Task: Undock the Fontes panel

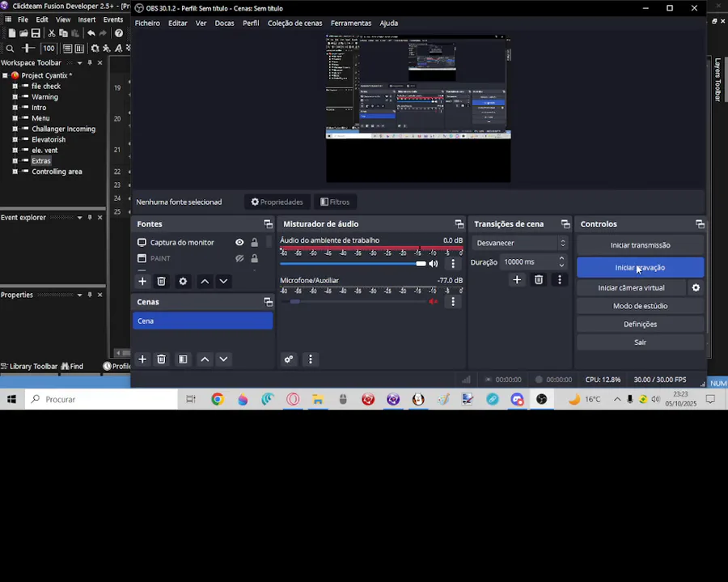Action: [x=269, y=224]
